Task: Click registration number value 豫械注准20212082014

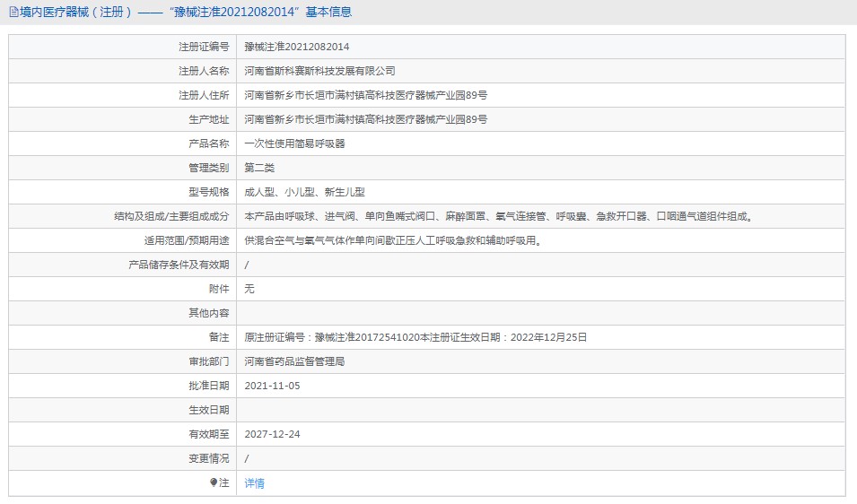Action: click(x=297, y=47)
